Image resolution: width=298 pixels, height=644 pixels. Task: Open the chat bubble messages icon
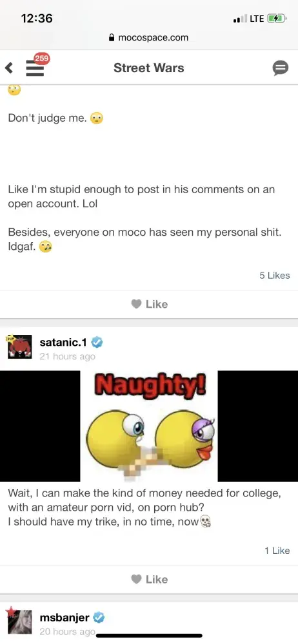281,68
